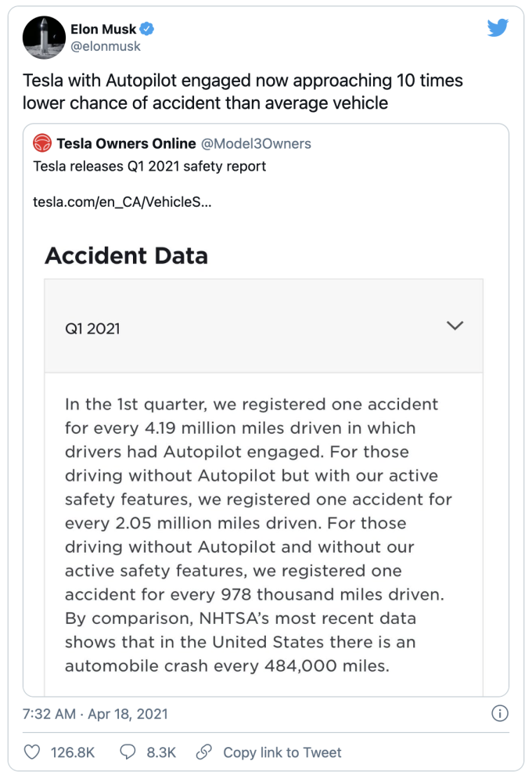
Task: Click the reply speech bubble icon
Action: pos(129,752)
